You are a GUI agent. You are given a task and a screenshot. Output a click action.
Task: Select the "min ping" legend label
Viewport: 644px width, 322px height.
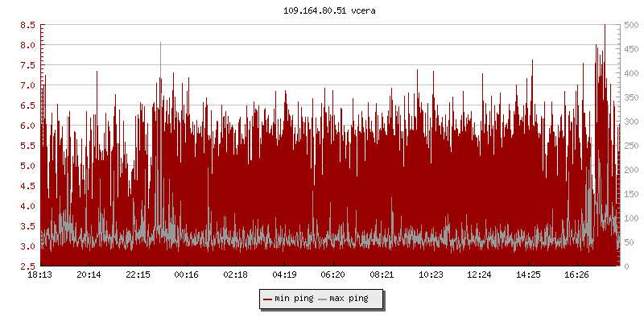(294, 299)
